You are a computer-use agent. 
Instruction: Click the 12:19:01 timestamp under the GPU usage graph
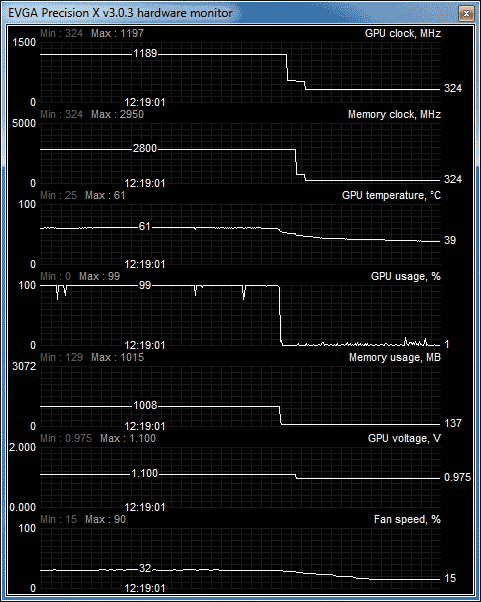click(x=145, y=346)
